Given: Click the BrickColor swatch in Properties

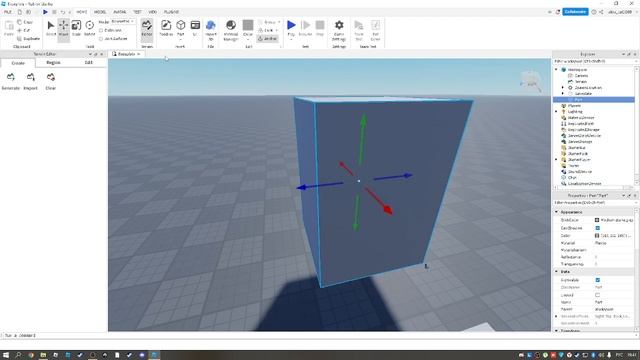Looking at the screenshot, I should (x=597, y=220).
